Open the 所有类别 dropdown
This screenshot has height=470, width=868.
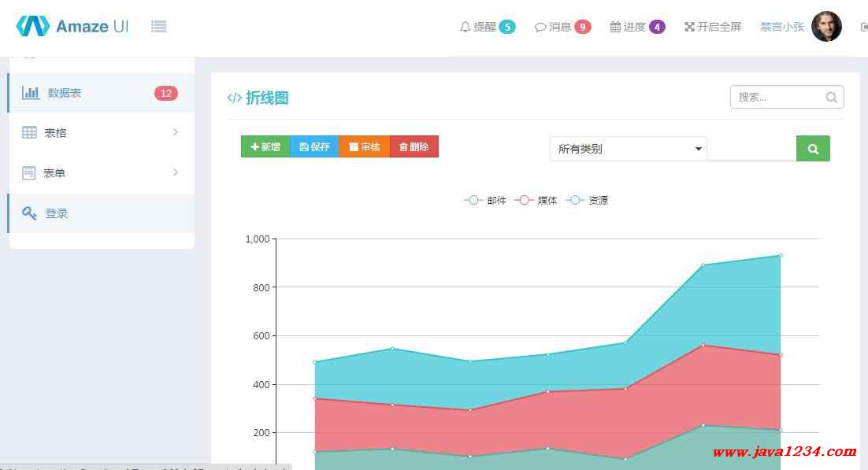629,149
